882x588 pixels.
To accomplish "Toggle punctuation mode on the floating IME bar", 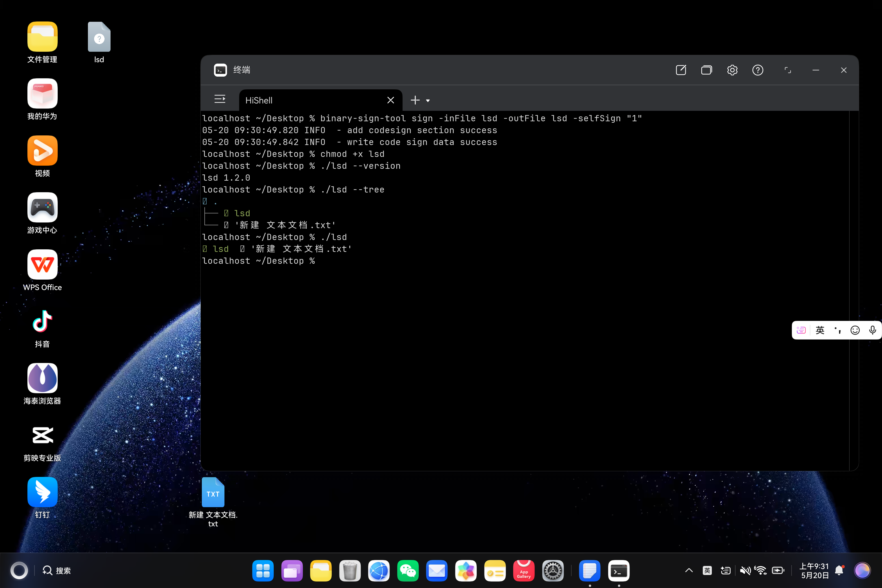I will tap(838, 330).
